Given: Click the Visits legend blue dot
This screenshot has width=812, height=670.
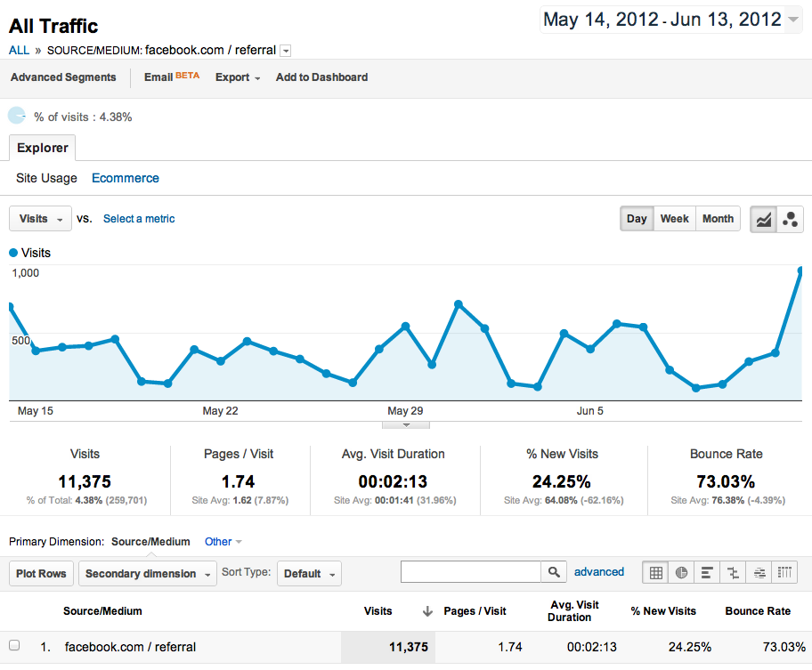Looking at the screenshot, I should (13, 253).
